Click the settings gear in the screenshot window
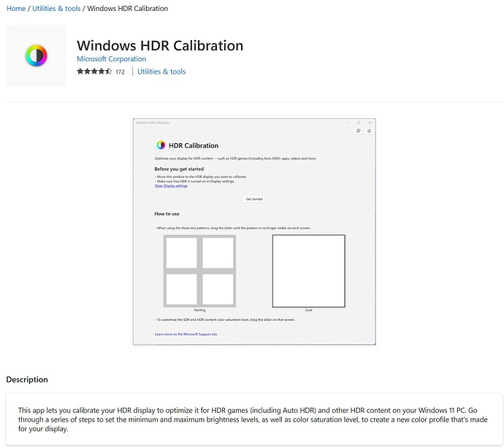This screenshot has width=504, height=448. [369, 131]
